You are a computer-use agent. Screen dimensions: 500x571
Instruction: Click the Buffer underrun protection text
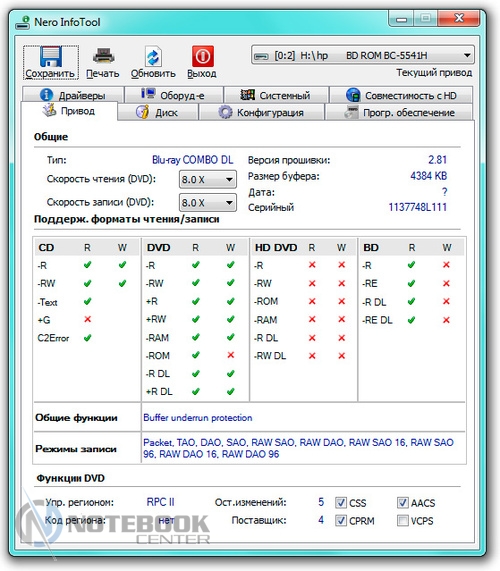(198, 418)
